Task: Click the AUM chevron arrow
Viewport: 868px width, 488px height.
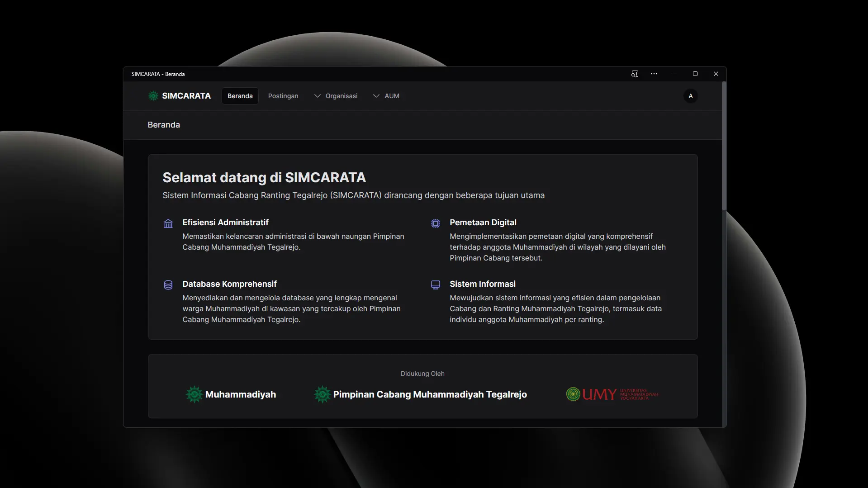Action: coord(376,96)
